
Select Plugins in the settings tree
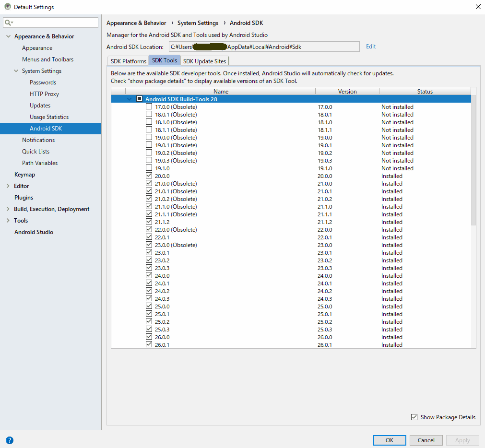point(24,198)
